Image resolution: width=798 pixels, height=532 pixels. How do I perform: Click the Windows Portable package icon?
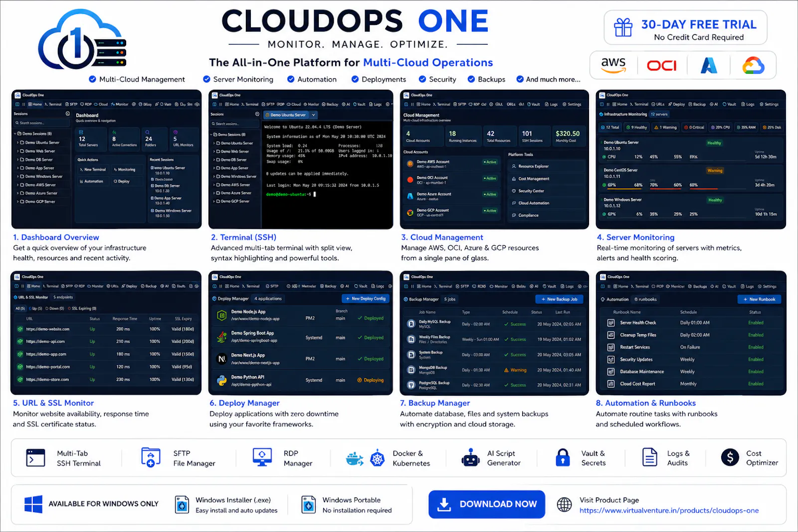[309, 505]
